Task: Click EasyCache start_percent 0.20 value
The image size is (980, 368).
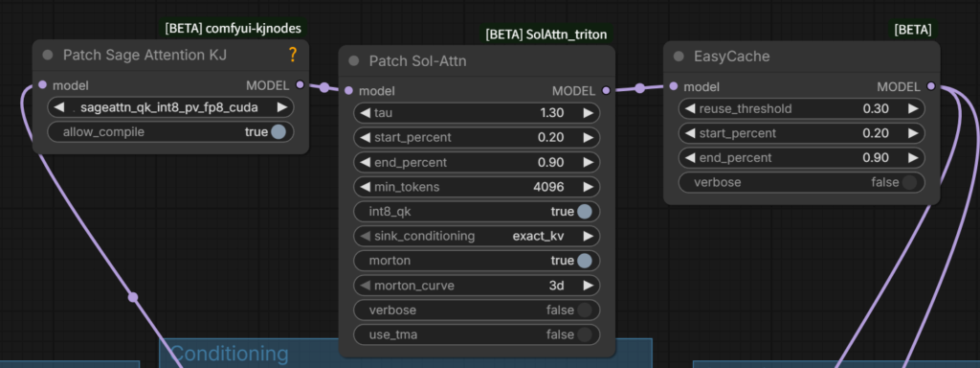Action: (x=876, y=132)
